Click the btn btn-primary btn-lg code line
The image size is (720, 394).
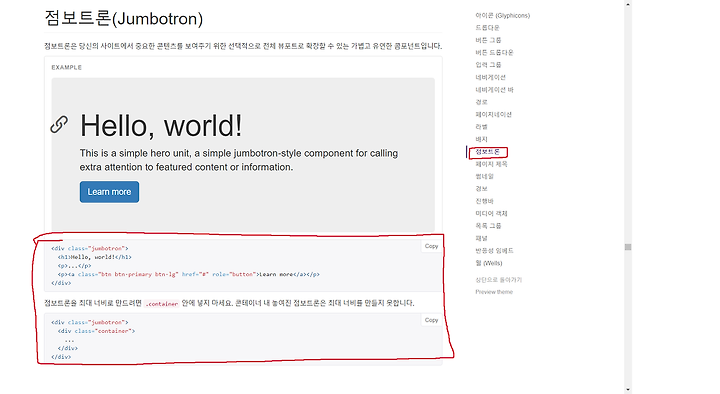(x=189, y=275)
